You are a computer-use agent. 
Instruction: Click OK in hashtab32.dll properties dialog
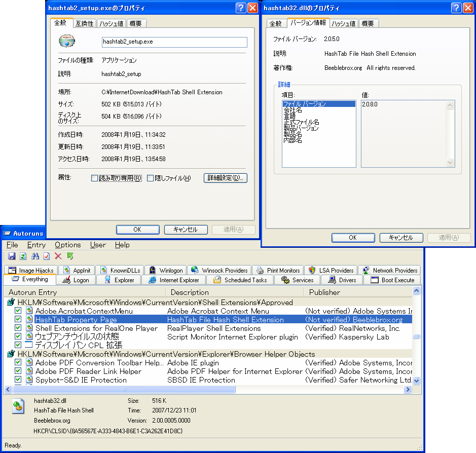353,238
